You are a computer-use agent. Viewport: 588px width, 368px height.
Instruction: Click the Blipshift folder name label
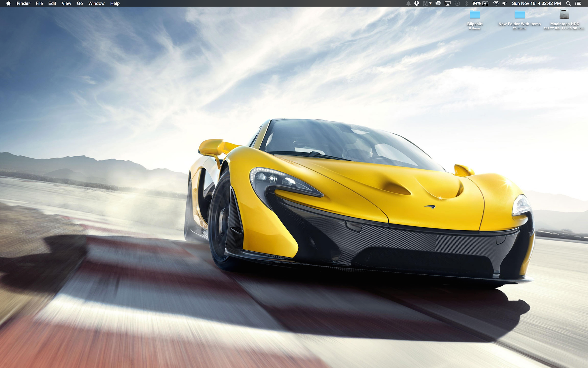(475, 24)
